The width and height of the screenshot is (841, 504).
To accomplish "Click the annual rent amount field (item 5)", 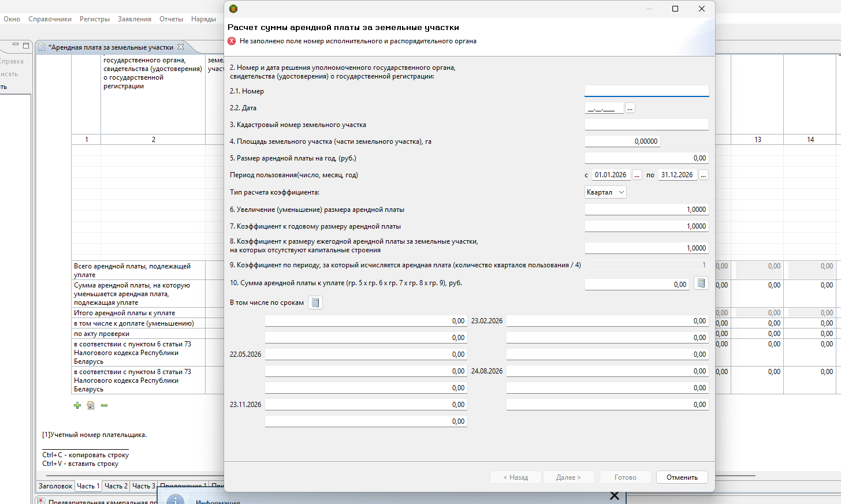I will coord(647,158).
